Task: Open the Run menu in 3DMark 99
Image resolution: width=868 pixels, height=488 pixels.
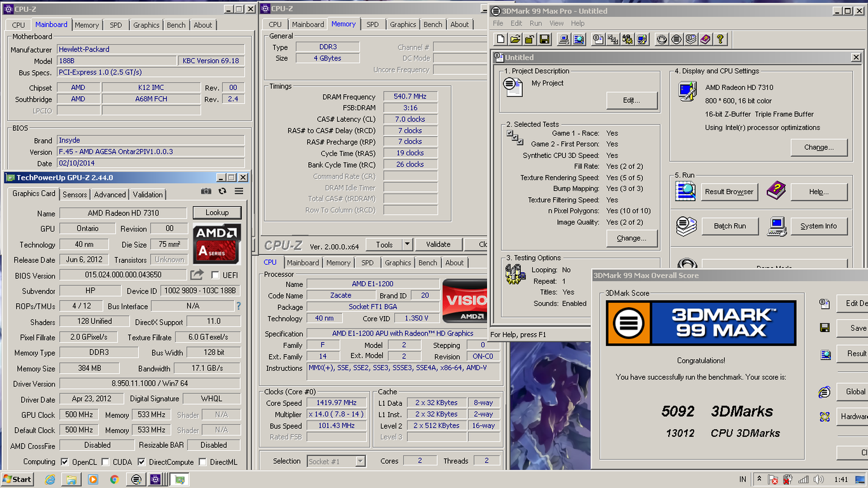Action: tap(536, 24)
